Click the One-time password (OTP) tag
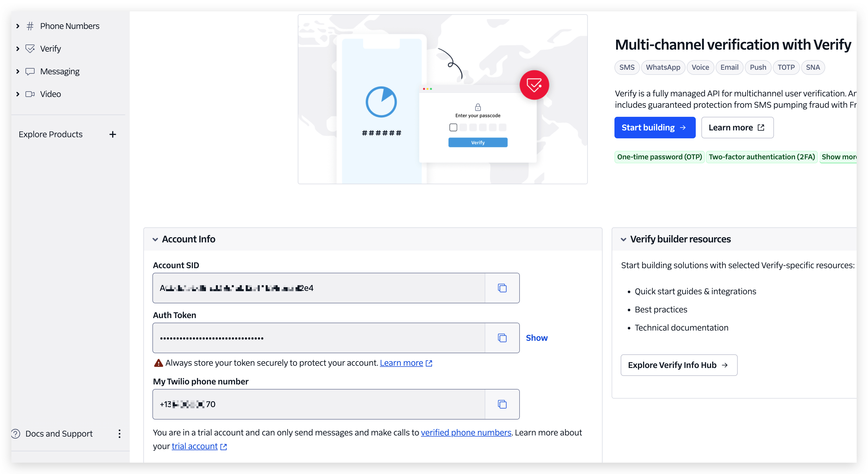The width and height of the screenshot is (868, 474). [x=659, y=157]
